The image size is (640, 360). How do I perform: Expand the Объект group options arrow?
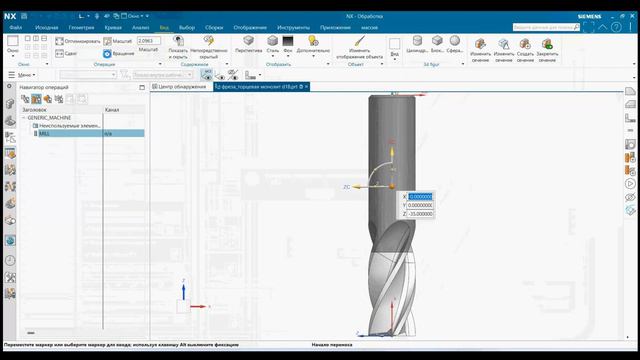(382, 64)
